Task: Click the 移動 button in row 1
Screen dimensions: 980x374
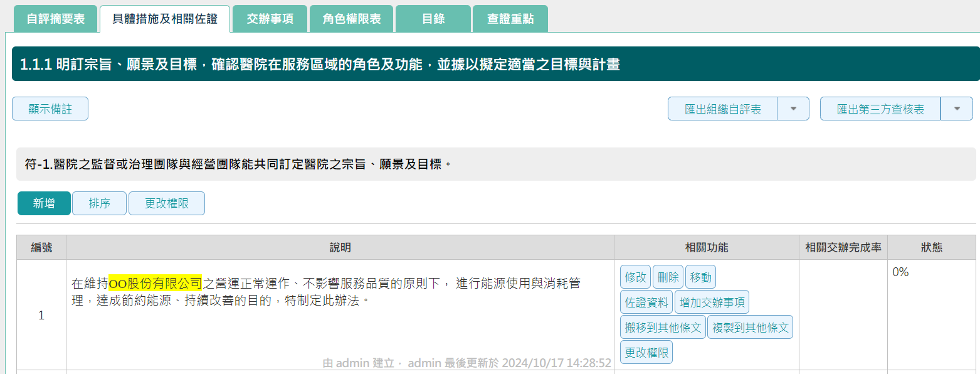Action: (x=700, y=277)
